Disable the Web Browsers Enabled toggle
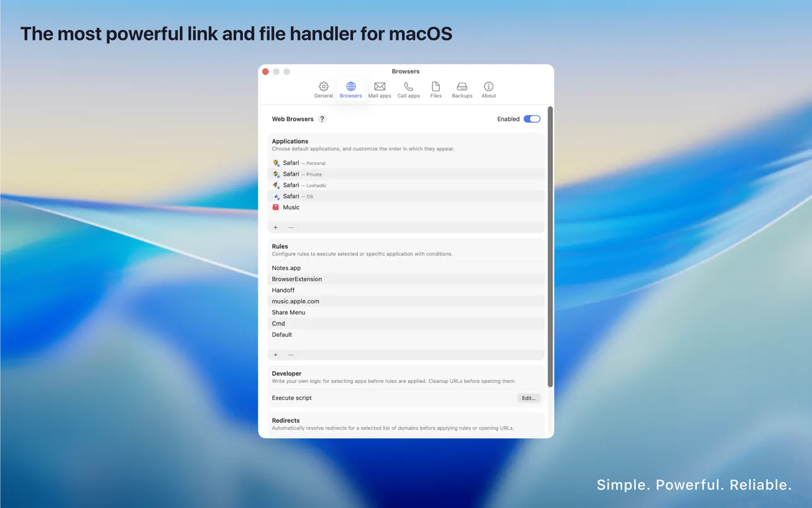Image resolution: width=812 pixels, height=508 pixels. 532,119
